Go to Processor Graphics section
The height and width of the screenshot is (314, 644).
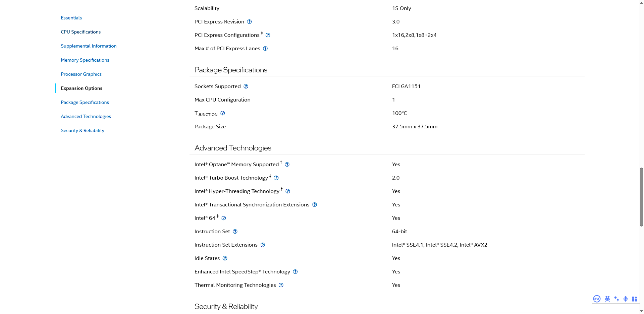pyautogui.click(x=81, y=74)
